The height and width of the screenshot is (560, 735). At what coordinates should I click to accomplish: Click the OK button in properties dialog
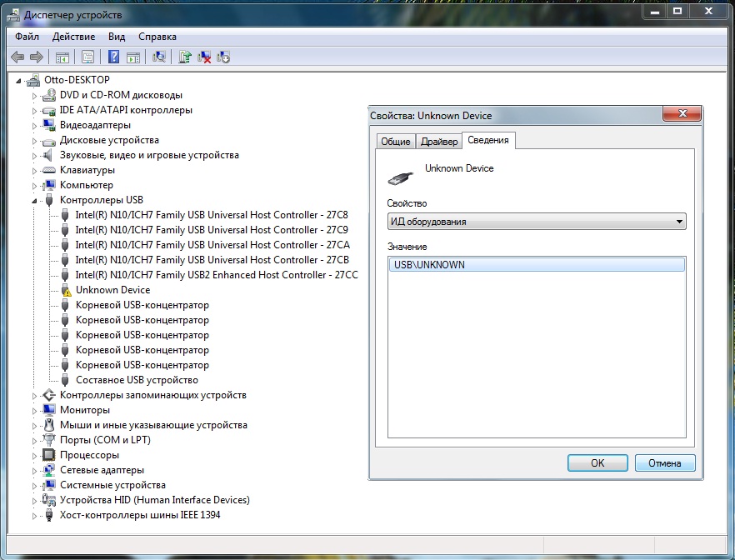[x=597, y=463]
